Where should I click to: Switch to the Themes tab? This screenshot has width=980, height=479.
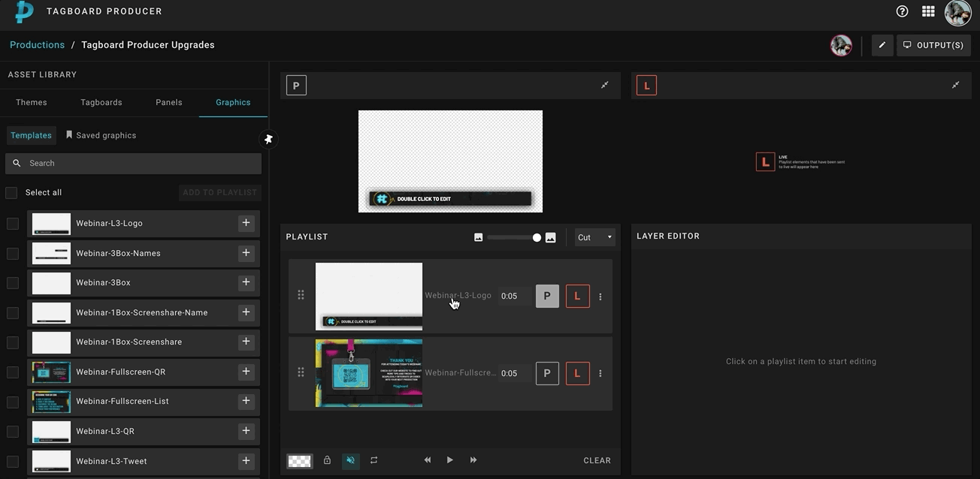(32, 102)
